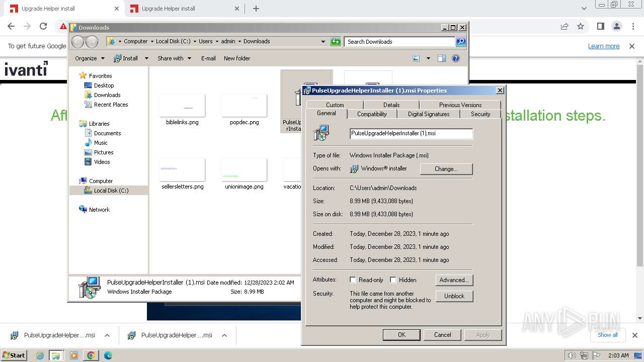Open Music library
644x362 pixels.
[x=101, y=143]
